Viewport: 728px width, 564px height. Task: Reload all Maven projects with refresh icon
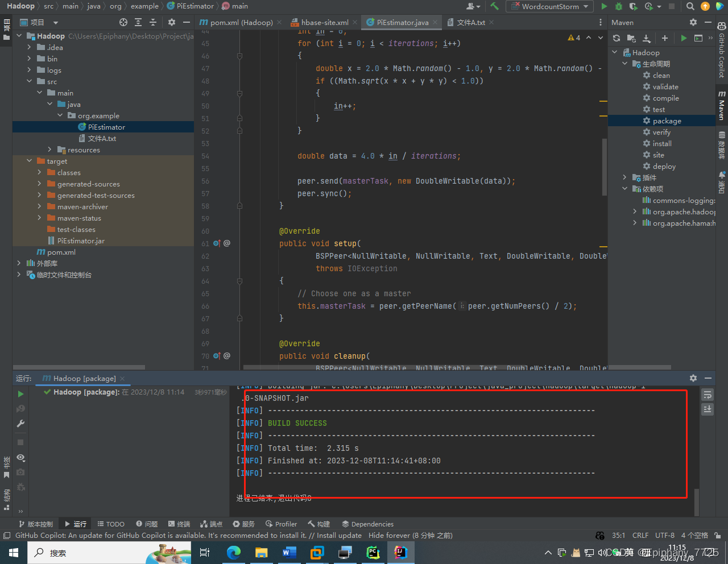[x=617, y=38]
